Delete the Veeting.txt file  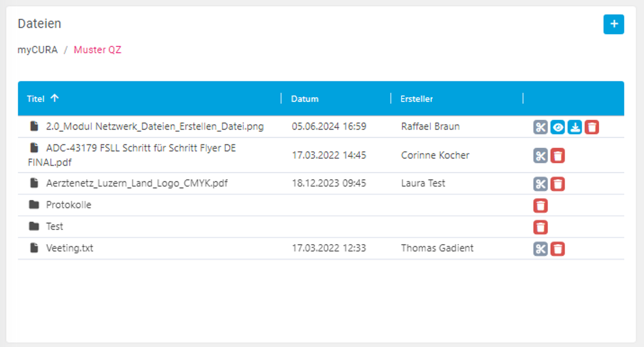[x=558, y=249]
